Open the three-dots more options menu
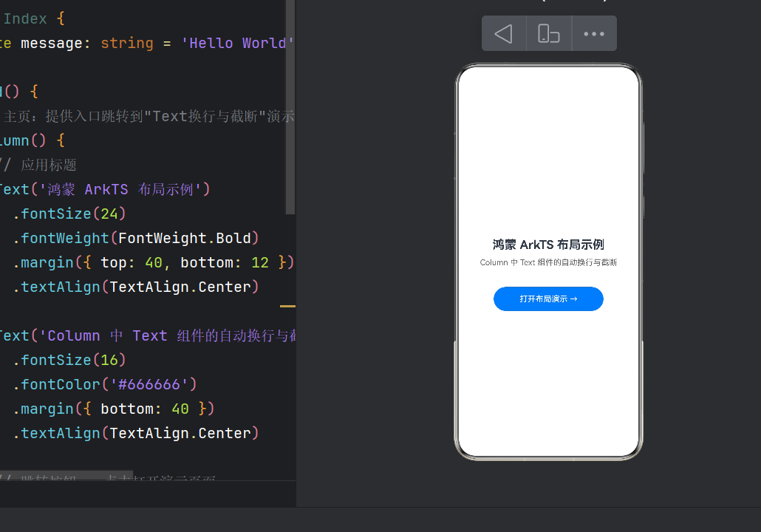 coord(594,33)
